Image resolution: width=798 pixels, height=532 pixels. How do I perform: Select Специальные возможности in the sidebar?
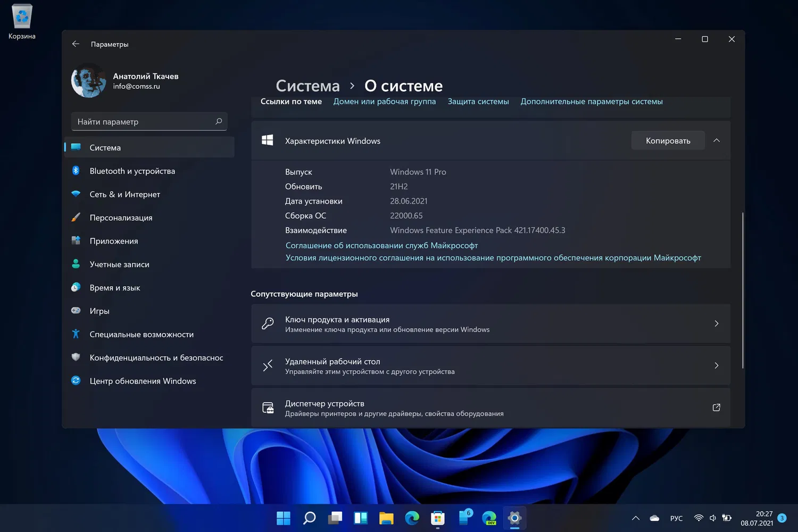142,334
